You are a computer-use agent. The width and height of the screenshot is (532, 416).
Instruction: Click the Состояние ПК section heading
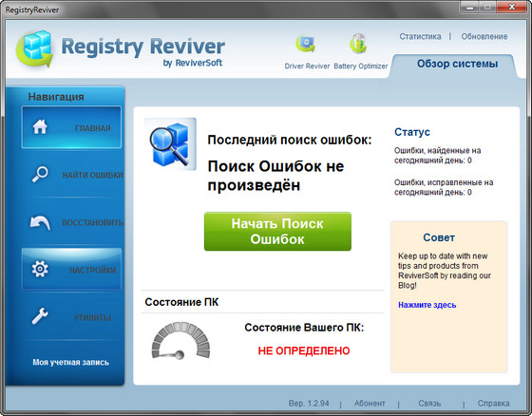pyautogui.click(x=181, y=302)
